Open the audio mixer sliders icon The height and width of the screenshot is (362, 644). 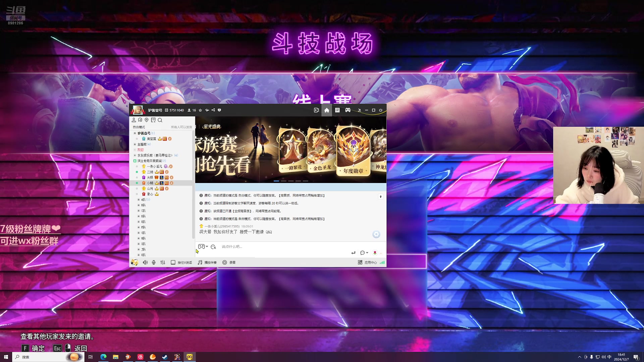click(x=163, y=262)
